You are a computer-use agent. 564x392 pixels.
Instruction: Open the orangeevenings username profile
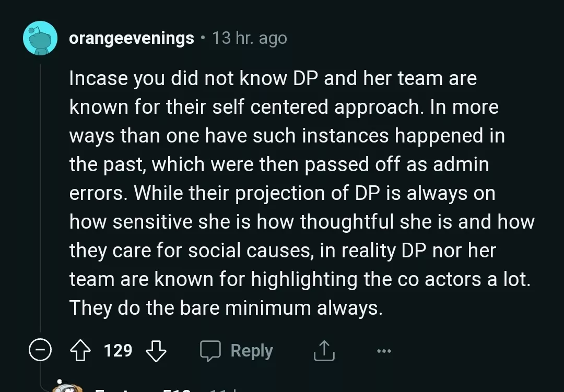(132, 38)
